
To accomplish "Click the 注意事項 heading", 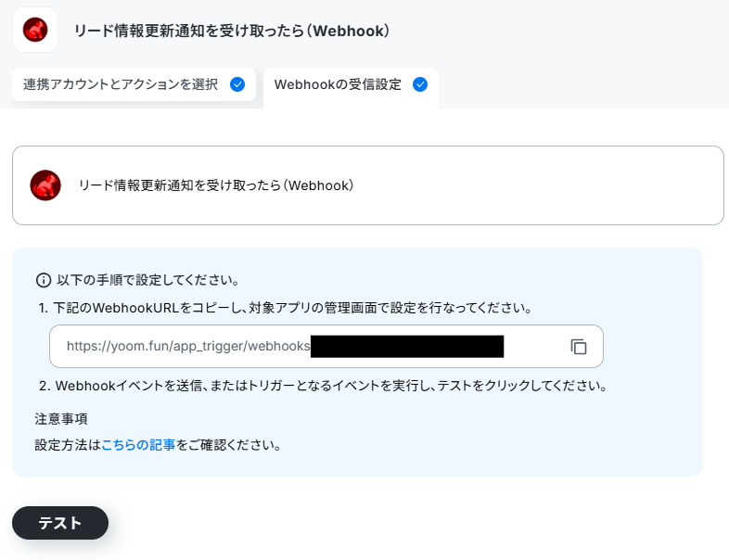I will click(61, 419).
